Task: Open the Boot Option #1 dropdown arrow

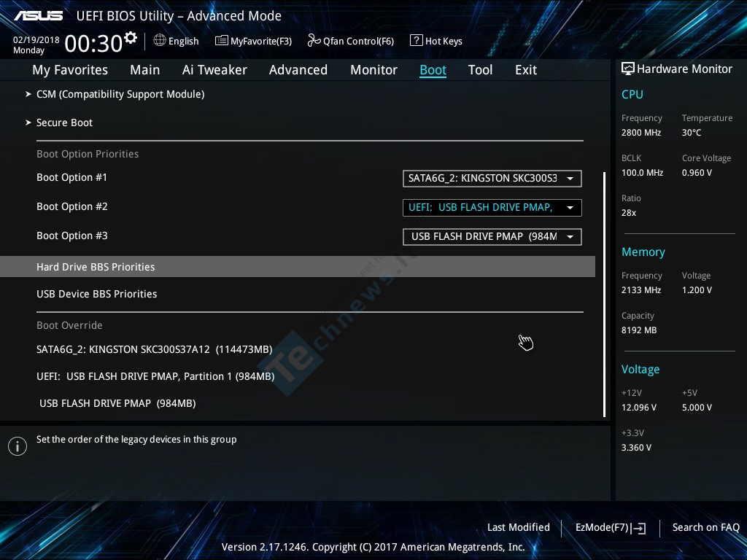Action: 570,179
